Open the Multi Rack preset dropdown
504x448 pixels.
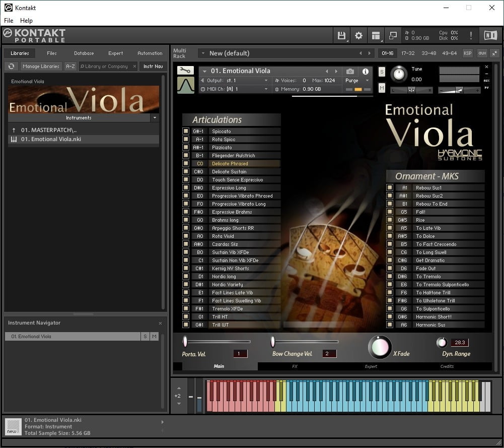click(203, 53)
